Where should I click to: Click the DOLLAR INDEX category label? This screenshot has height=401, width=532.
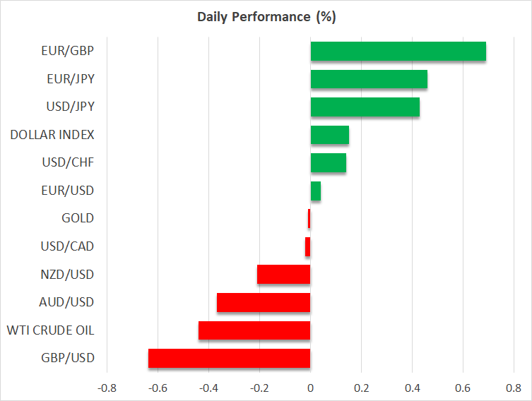coord(52,135)
